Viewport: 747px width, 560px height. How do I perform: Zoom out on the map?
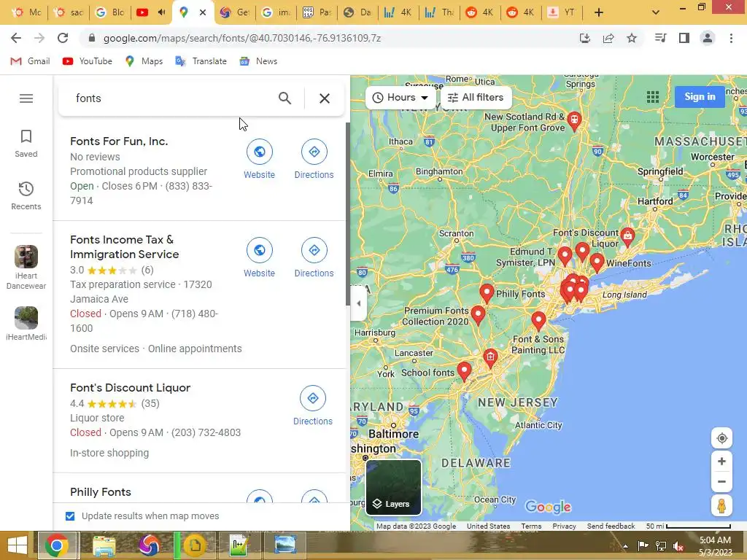(x=721, y=481)
